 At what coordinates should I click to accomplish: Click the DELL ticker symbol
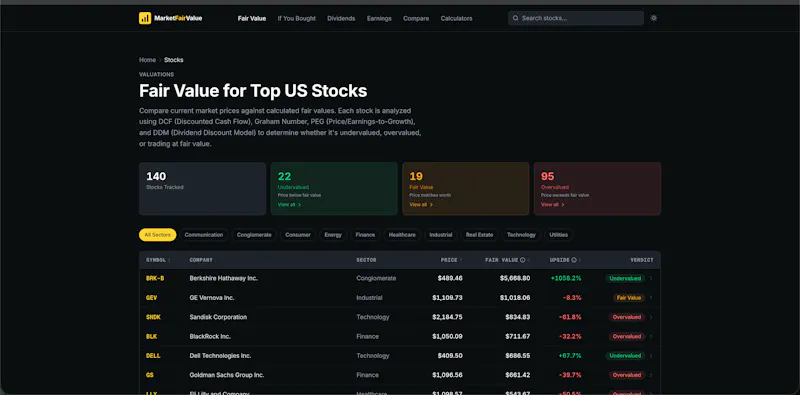[x=153, y=356]
